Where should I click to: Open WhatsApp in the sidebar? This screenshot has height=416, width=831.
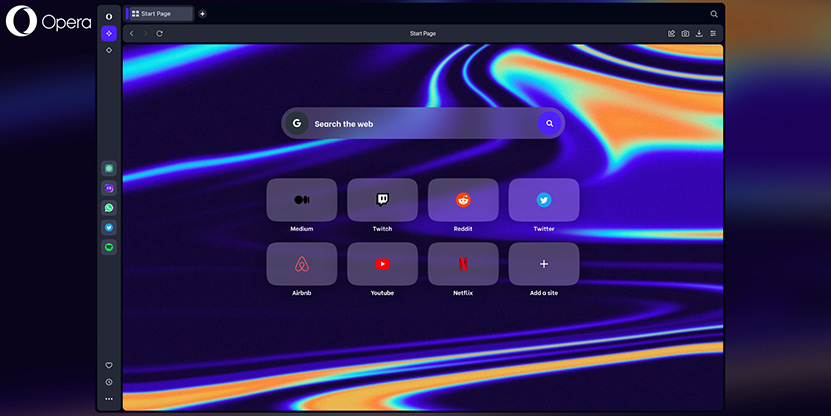109,208
